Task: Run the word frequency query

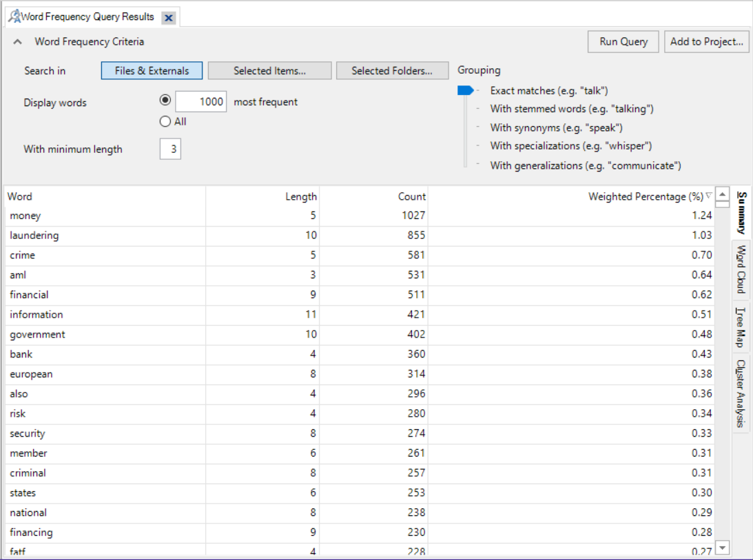Action: coord(622,41)
